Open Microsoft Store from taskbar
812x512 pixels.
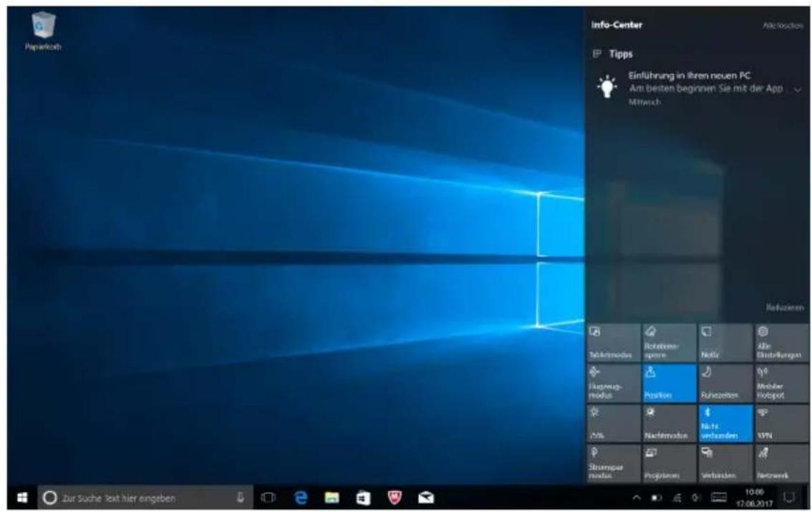click(364, 498)
